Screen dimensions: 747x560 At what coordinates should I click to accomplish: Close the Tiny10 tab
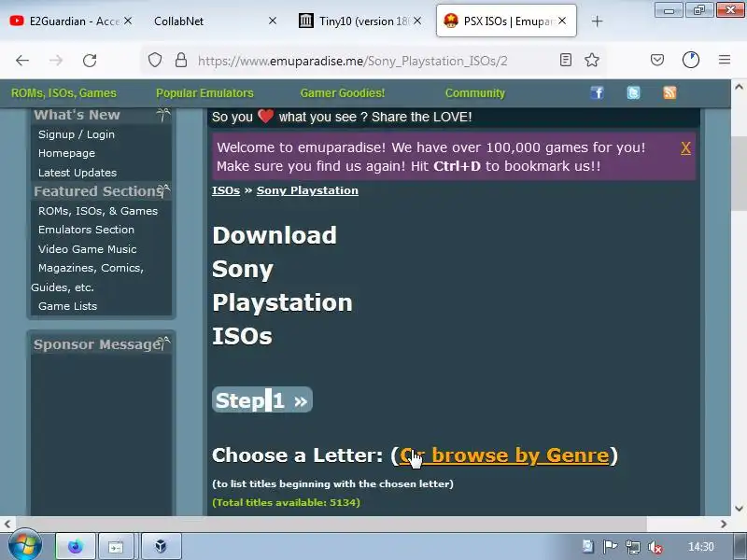click(x=417, y=21)
